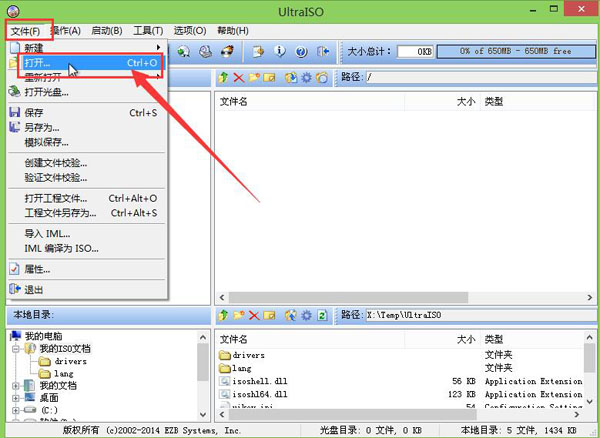Click scroll-down arrow of local tree scrollbar
Screen dimensions: 600x438
[x=203, y=415]
